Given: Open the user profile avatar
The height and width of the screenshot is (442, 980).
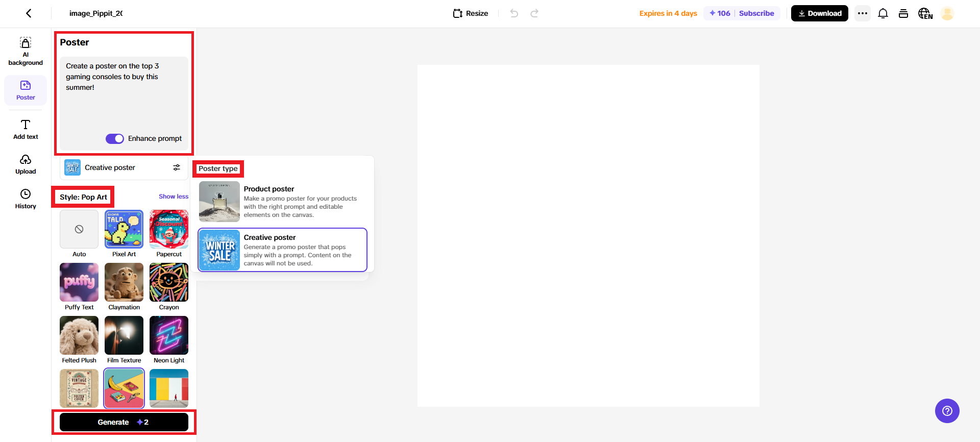Looking at the screenshot, I should [x=947, y=13].
